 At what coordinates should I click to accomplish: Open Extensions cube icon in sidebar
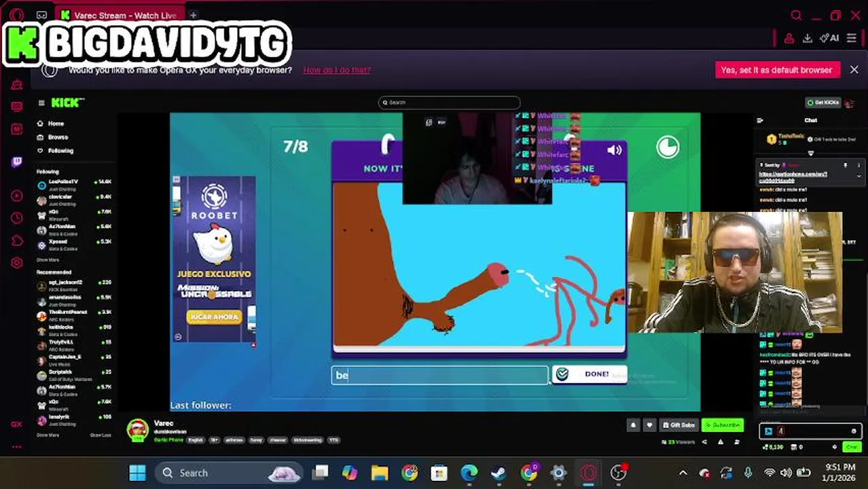17,240
